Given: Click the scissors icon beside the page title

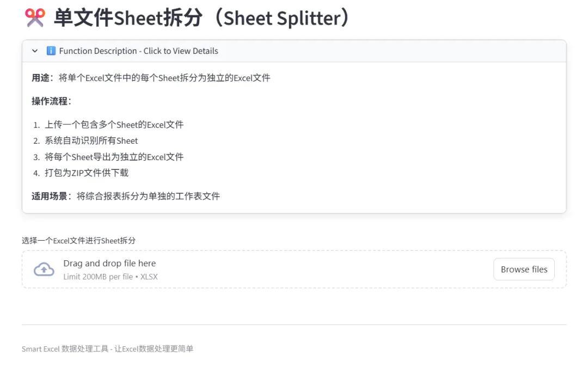Looking at the screenshot, I should tap(34, 18).
